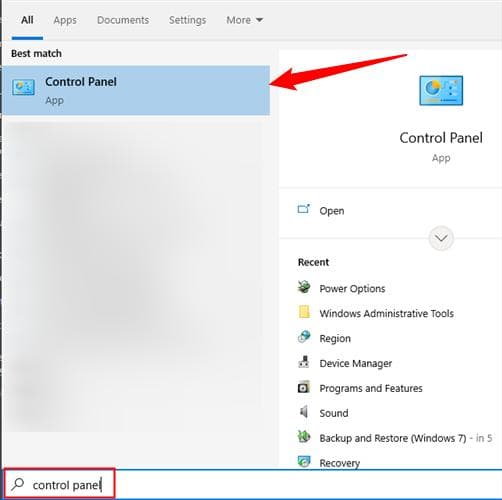This screenshot has height=500, width=502.
Task: Click the Region globe icon
Action: 304,337
